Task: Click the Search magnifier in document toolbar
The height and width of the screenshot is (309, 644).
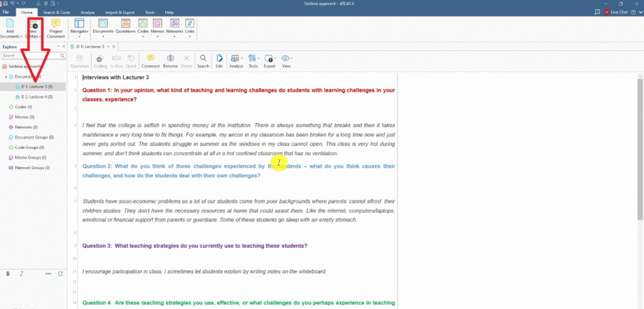Action: (x=203, y=61)
